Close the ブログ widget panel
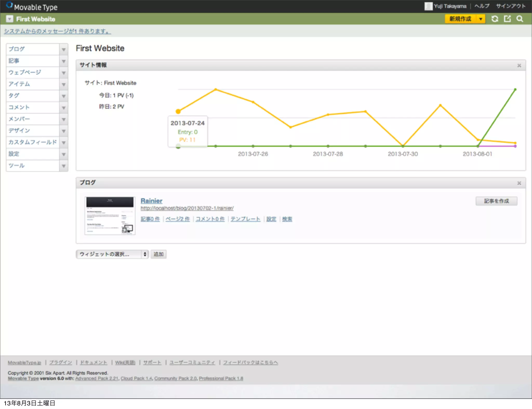532x409 pixels. click(519, 183)
